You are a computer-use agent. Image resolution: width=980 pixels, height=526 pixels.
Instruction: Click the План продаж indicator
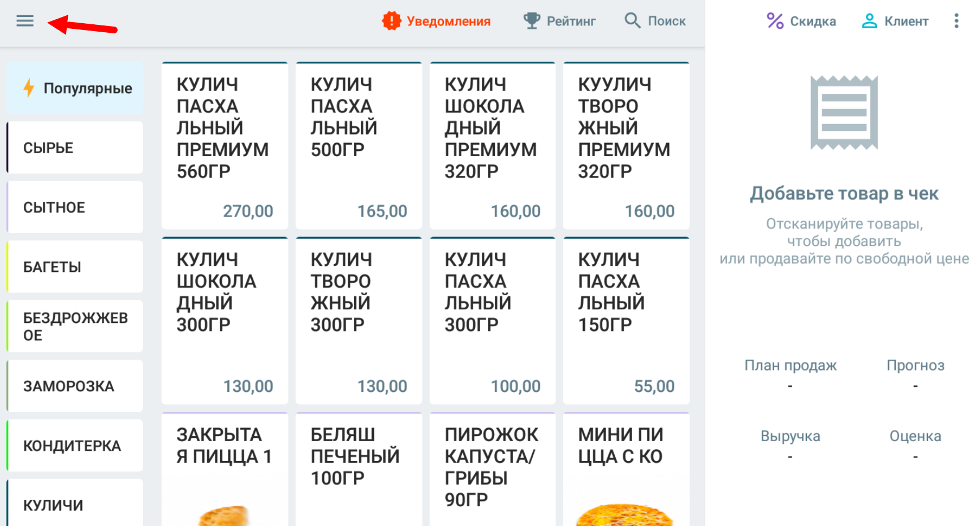[790, 375]
